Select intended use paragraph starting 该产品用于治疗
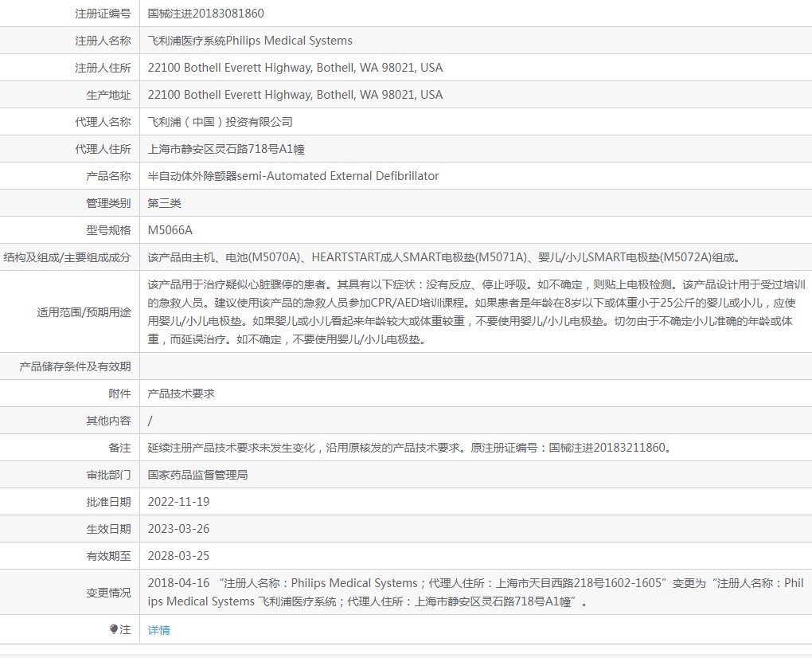Screen dimensions: 812x658 tap(476, 312)
